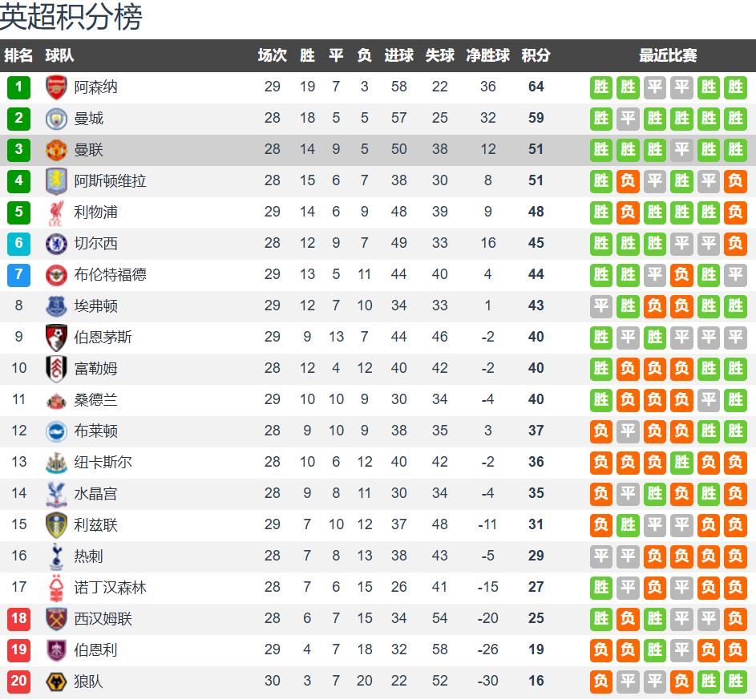
Task: Click the Everton (埃弗顿) club crest
Action: (56, 305)
